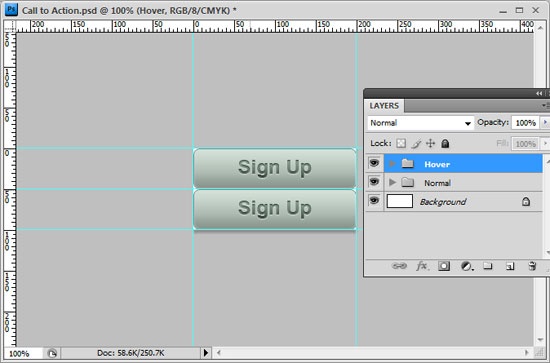The image size is (550, 363).
Task: Toggle lock position
Action: point(430,143)
